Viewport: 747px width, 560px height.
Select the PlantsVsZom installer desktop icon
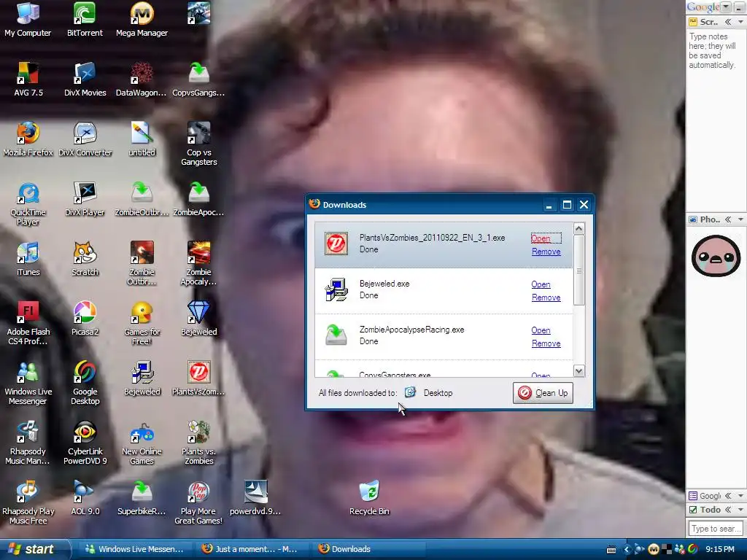coord(199,378)
